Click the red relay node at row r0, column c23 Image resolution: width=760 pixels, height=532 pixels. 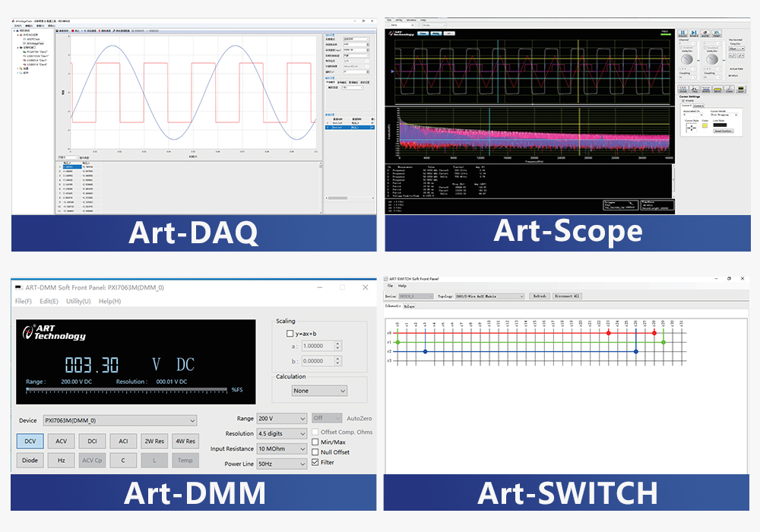click(609, 333)
